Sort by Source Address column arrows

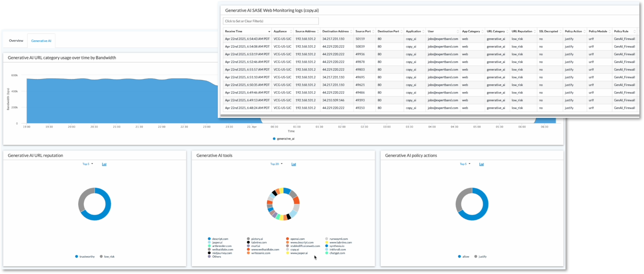[318, 31]
